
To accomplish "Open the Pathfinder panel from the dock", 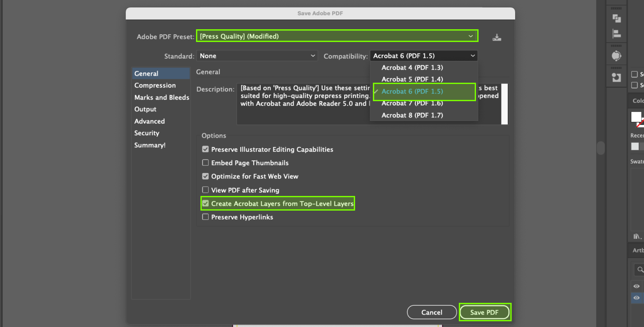I will [x=616, y=19].
